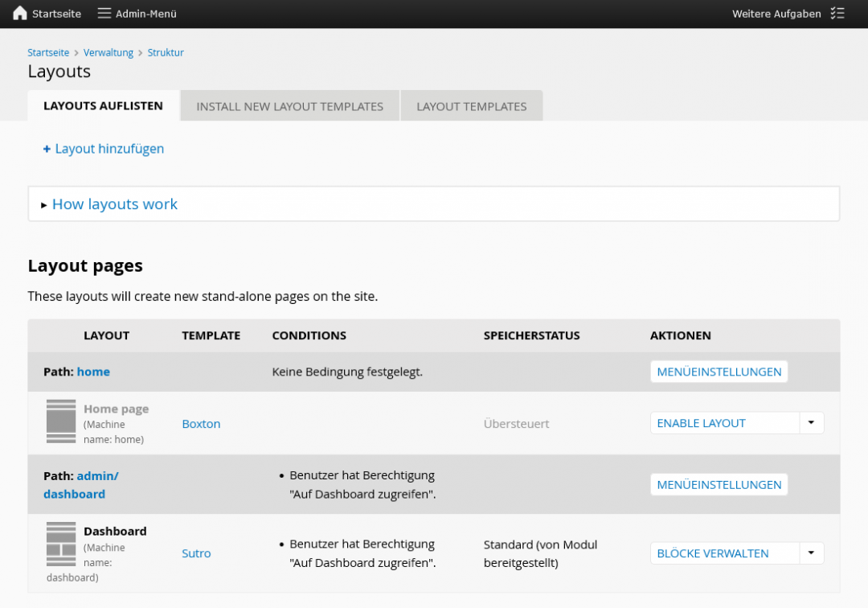Follow the Startseite breadcrumb link

tap(49, 52)
